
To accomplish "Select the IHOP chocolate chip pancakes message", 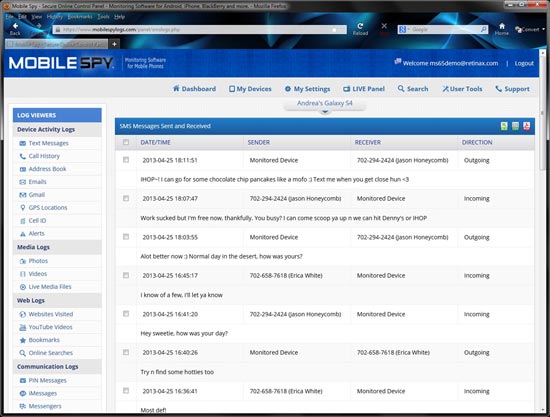I will coord(274,179).
